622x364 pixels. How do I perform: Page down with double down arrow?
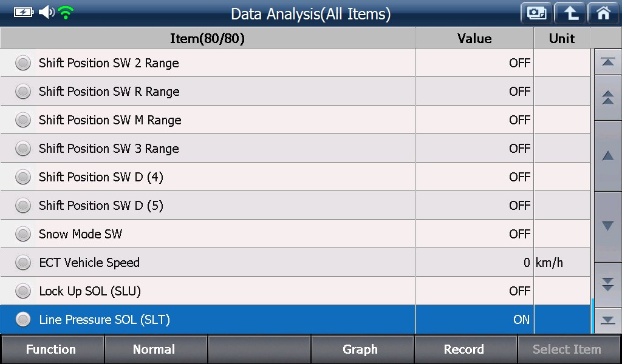[x=607, y=285]
